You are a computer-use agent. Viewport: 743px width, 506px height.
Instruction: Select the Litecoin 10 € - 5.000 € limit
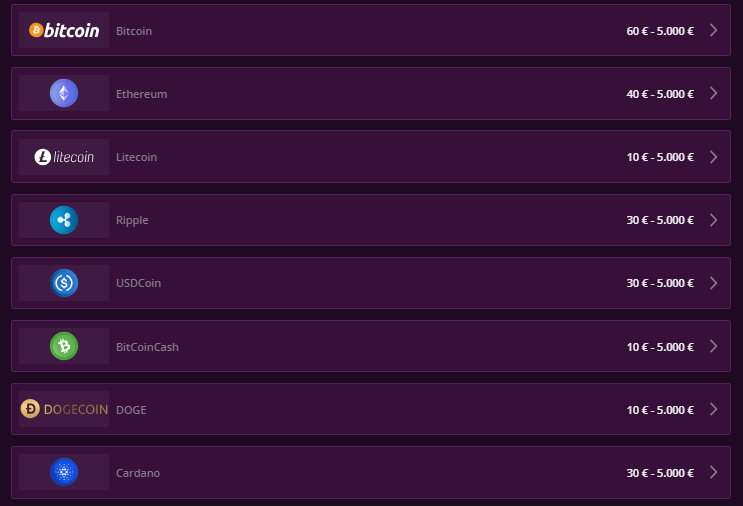(x=660, y=157)
